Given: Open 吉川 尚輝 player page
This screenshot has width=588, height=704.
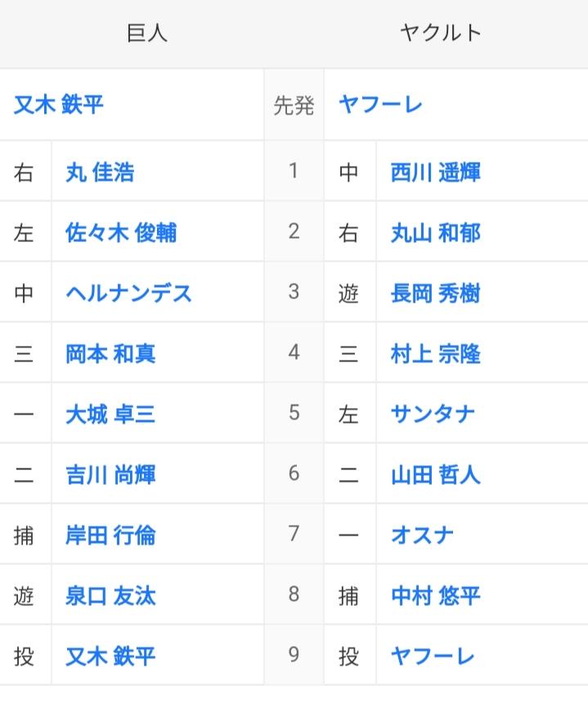Looking at the screenshot, I should coord(110,474).
